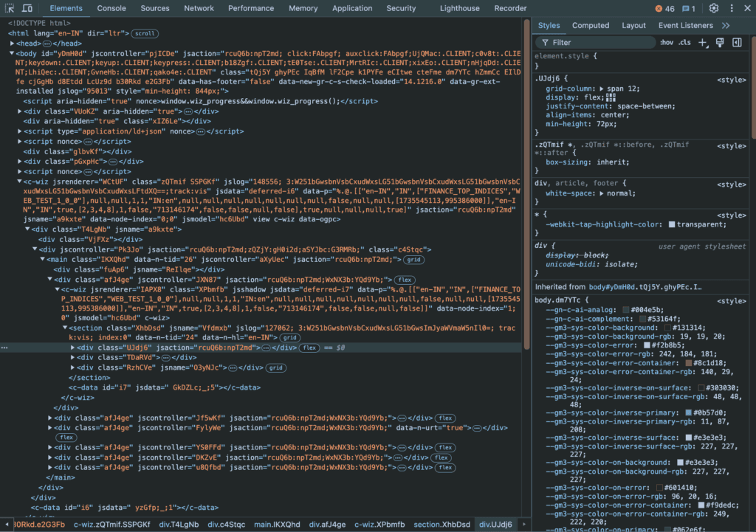Toggle device toolbar icon
The width and height of the screenshot is (756, 532).
click(x=27, y=8)
